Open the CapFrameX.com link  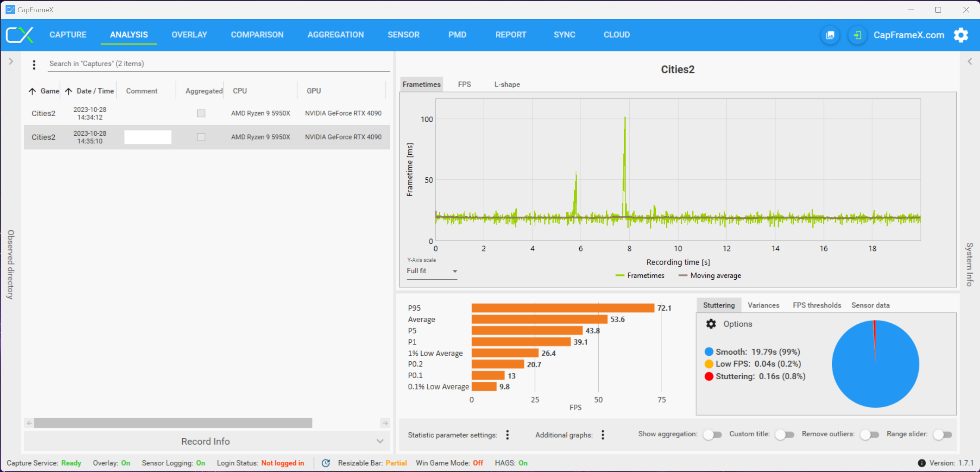click(x=909, y=35)
